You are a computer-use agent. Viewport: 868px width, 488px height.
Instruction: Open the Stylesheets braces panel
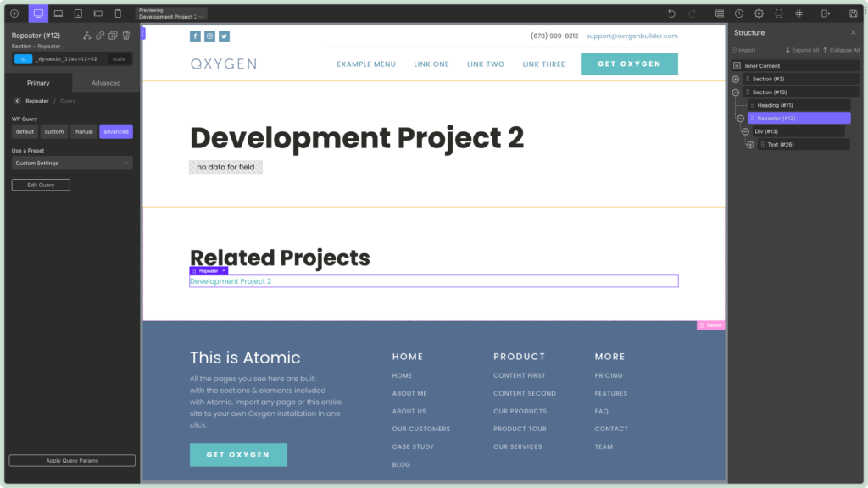tap(779, 14)
